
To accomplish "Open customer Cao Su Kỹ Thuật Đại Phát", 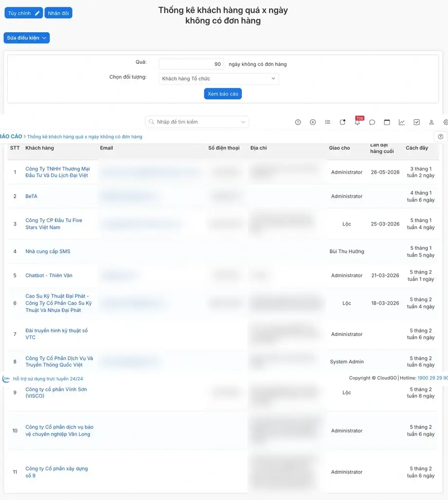I will click(59, 303).
